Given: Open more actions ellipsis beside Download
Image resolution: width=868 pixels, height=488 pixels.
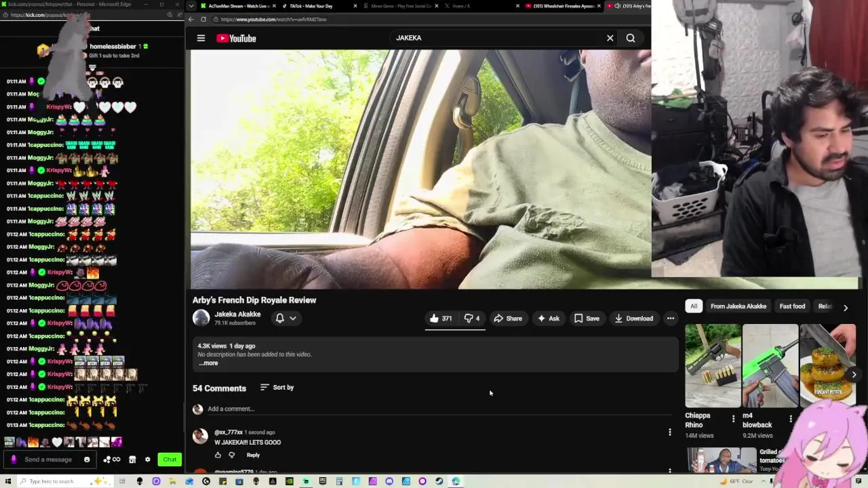Looking at the screenshot, I should 670,318.
